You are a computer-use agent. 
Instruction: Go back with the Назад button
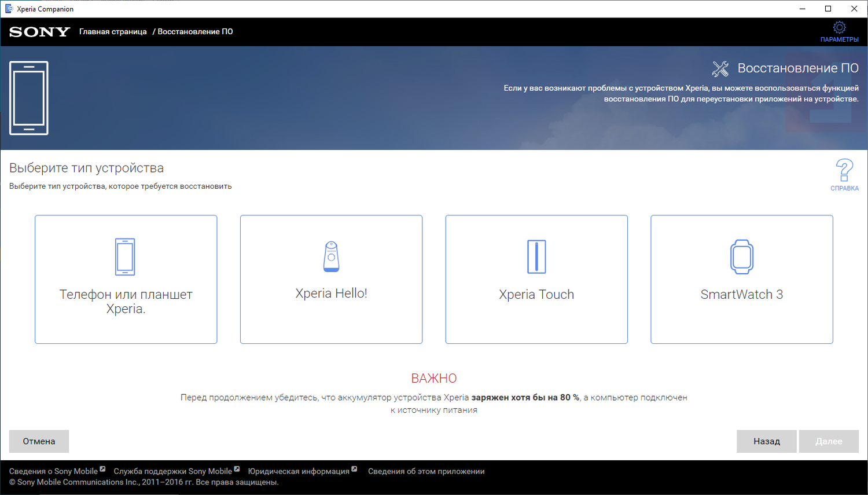(x=767, y=441)
